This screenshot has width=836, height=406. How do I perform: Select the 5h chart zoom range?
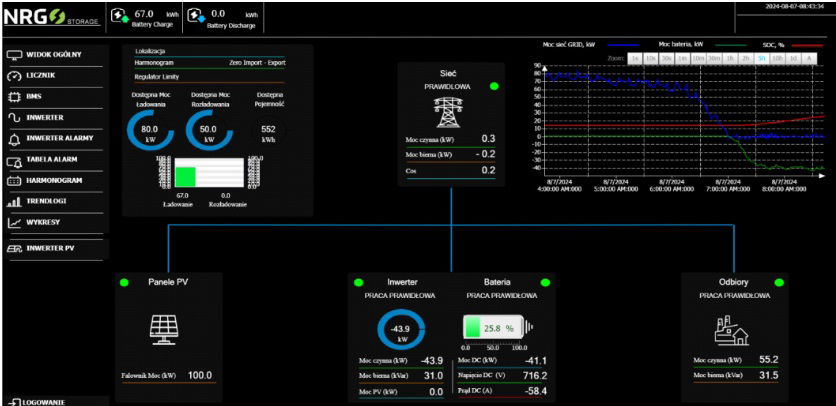coord(762,59)
